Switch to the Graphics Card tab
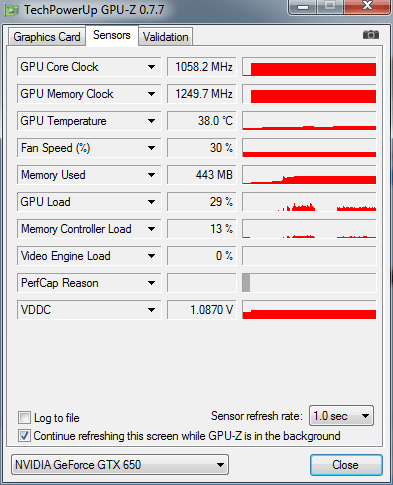This screenshot has height=485, width=393. 47,37
